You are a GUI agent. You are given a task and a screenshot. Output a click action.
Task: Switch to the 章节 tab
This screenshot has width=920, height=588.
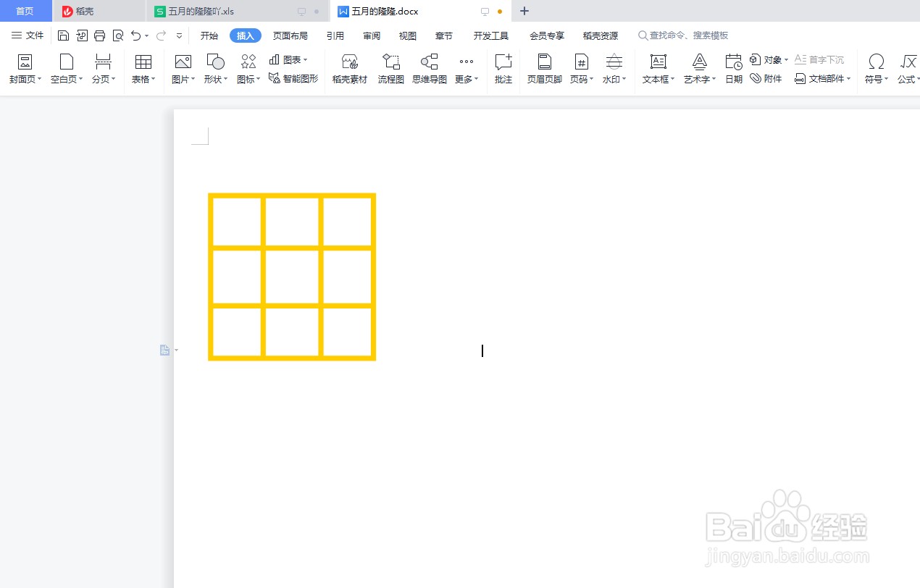tap(444, 35)
